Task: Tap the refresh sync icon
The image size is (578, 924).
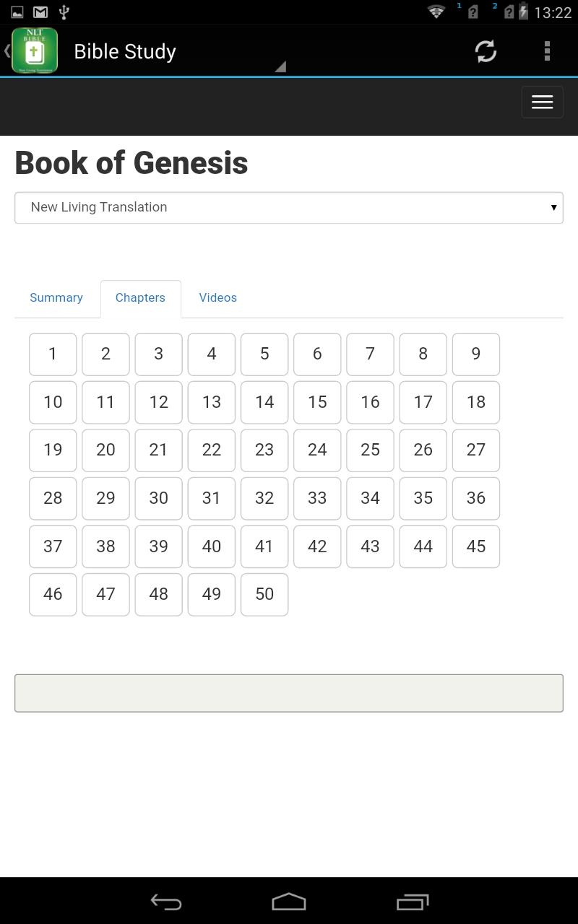Action: coord(486,51)
